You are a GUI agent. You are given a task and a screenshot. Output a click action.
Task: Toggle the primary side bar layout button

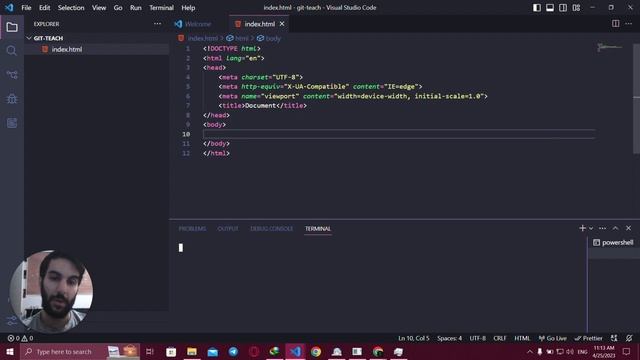537,8
